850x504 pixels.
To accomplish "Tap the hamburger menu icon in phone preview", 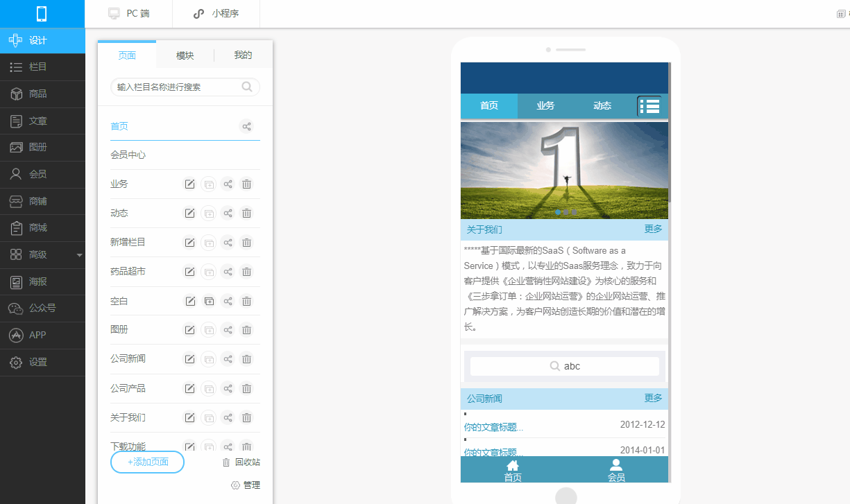I will (x=649, y=106).
